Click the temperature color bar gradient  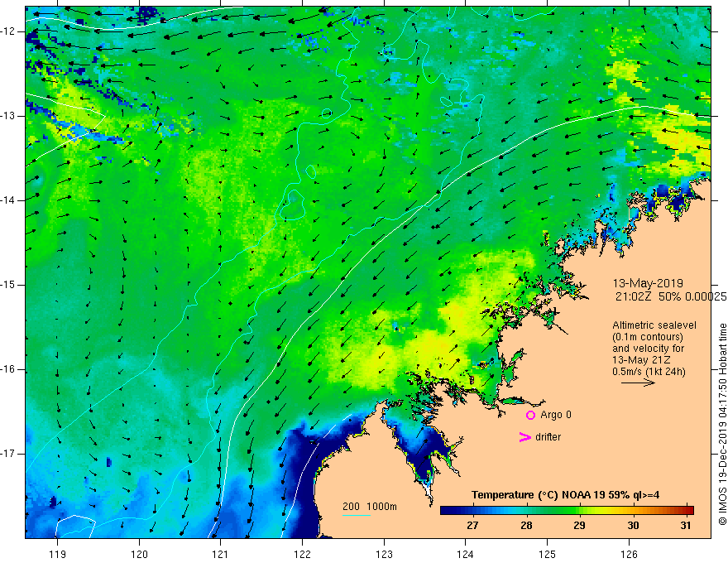[x=567, y=511]
